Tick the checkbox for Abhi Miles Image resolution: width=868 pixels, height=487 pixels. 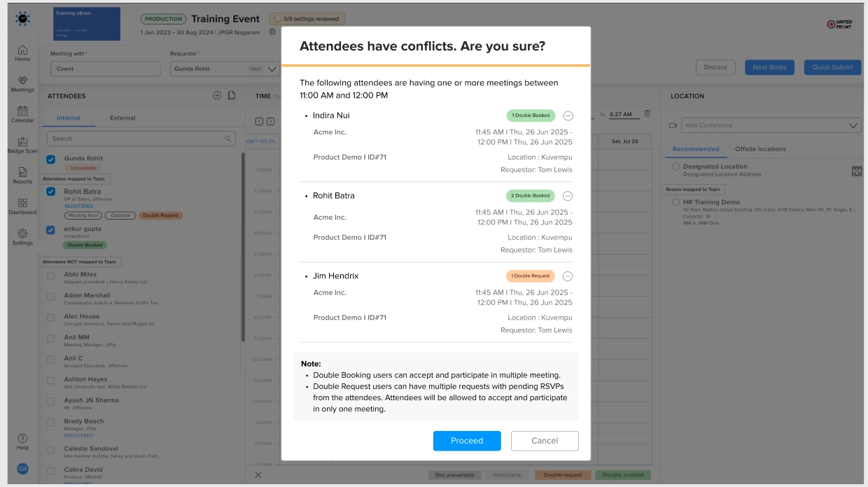tap(50, 276)
